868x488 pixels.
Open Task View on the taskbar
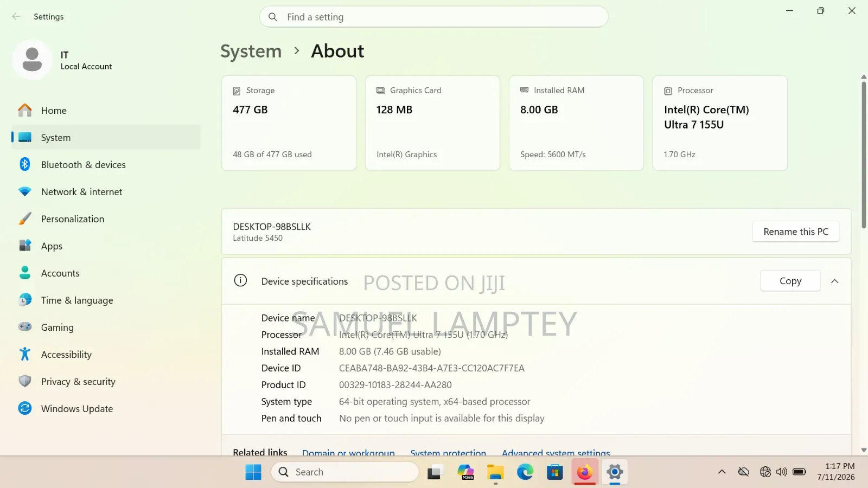(435, 472)
